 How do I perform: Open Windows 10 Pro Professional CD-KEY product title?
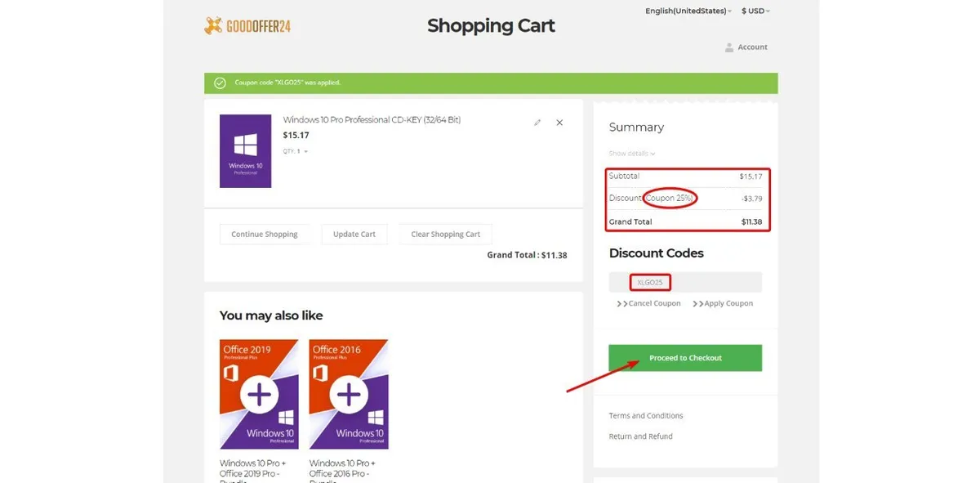372,120
